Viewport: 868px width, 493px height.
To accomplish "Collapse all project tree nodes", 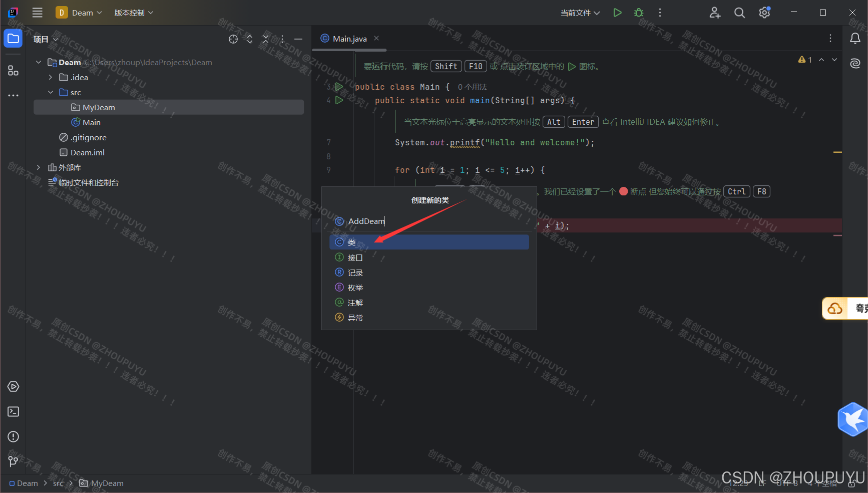I will 266,39.
